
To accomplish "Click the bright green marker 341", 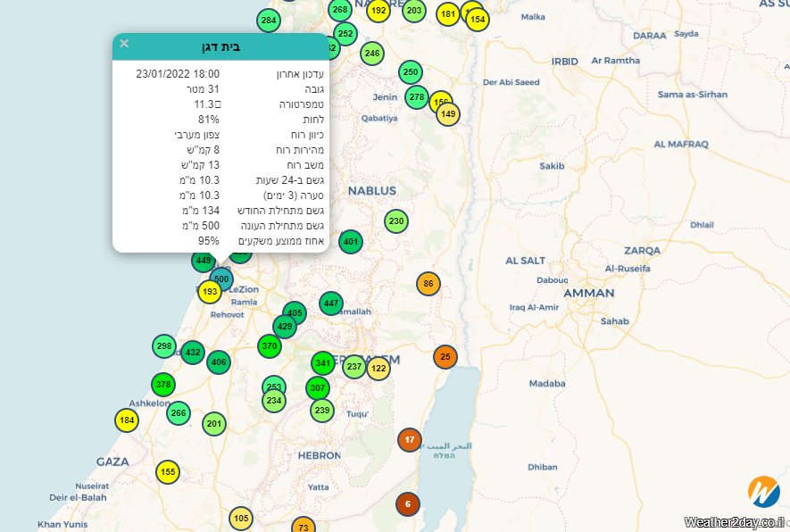I will [x=323, y=363].
